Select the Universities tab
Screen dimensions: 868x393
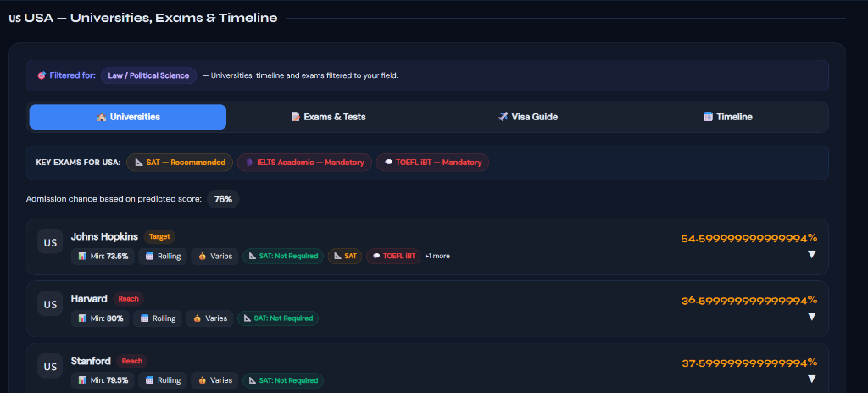(128, 117)
